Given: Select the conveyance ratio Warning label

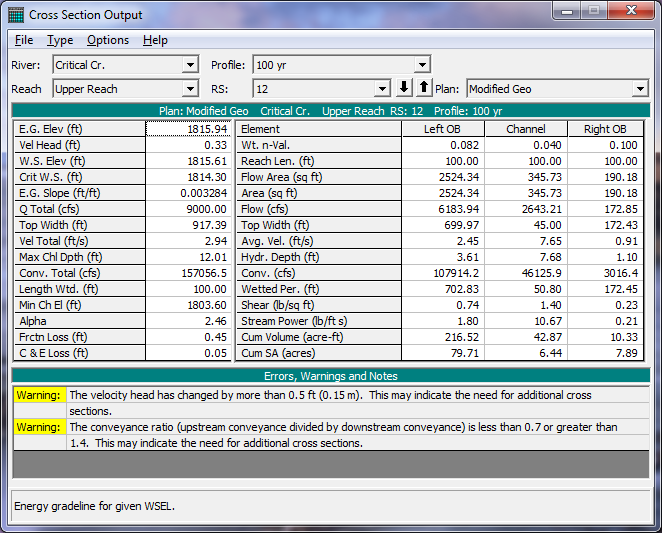Looking at the screenshot, I should pos(38,427).
